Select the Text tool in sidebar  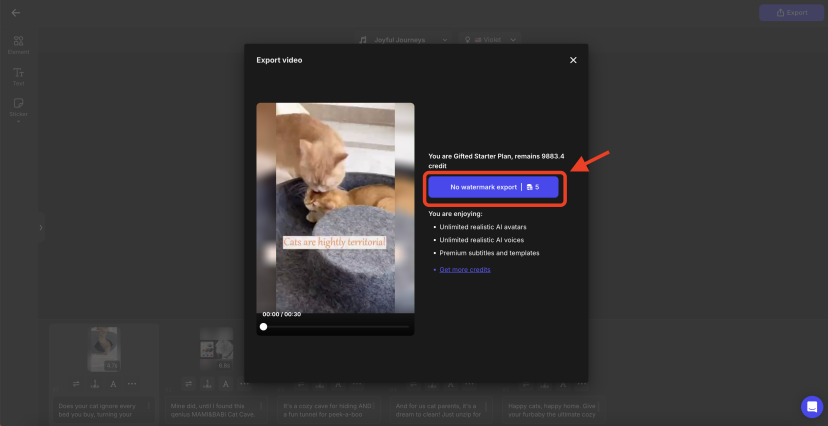[19, 75]
